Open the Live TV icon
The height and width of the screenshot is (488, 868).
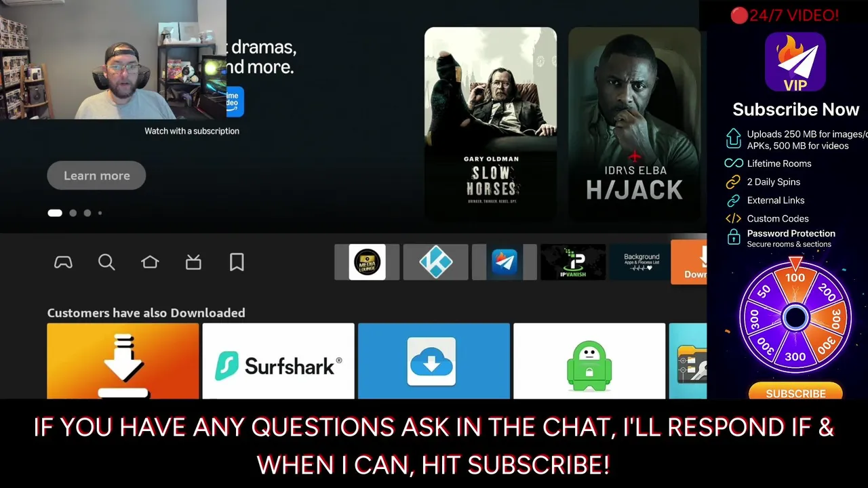193,262
